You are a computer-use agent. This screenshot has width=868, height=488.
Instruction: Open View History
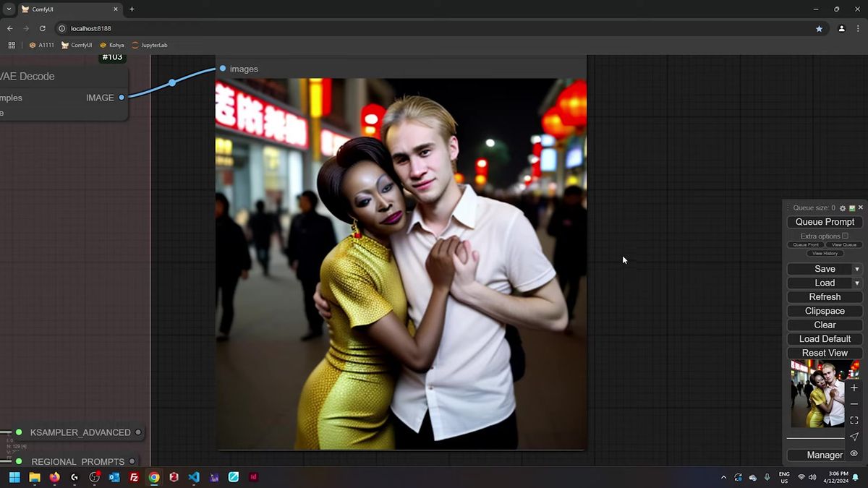tap(825, 254)
